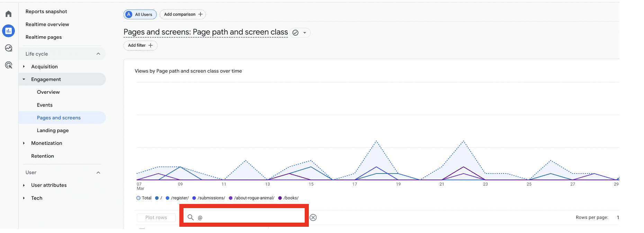644x233 pixels.
Task: Click the Plot rows button
Action: [x=156, y=217]
